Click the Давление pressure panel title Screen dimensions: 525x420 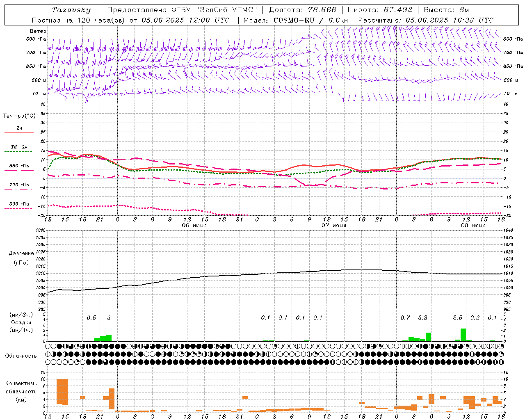21,253
